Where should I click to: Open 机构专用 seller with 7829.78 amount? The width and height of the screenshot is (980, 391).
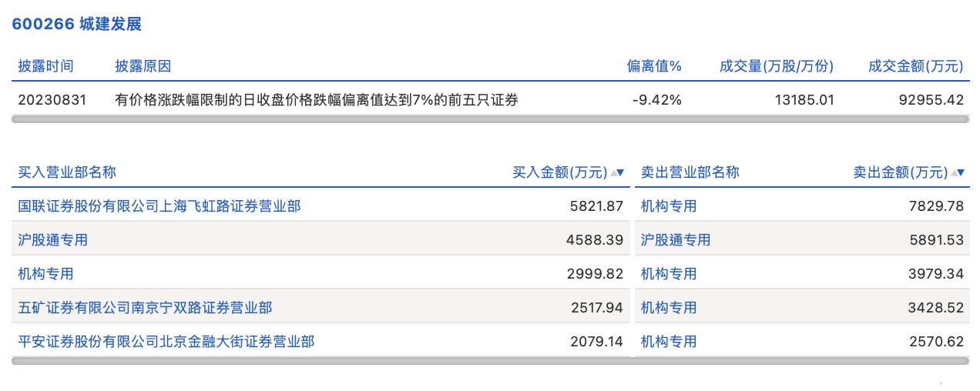pyautogui.click(x=669, y=206)
